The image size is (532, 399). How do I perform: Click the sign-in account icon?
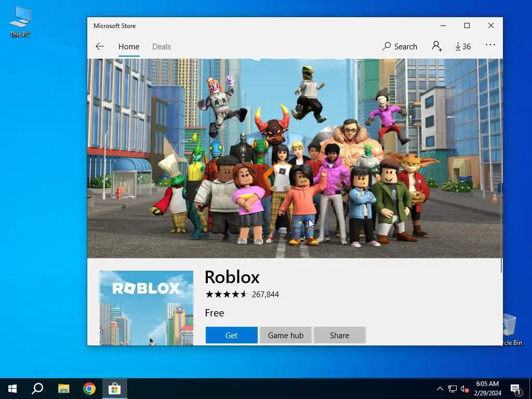point(437,46)
